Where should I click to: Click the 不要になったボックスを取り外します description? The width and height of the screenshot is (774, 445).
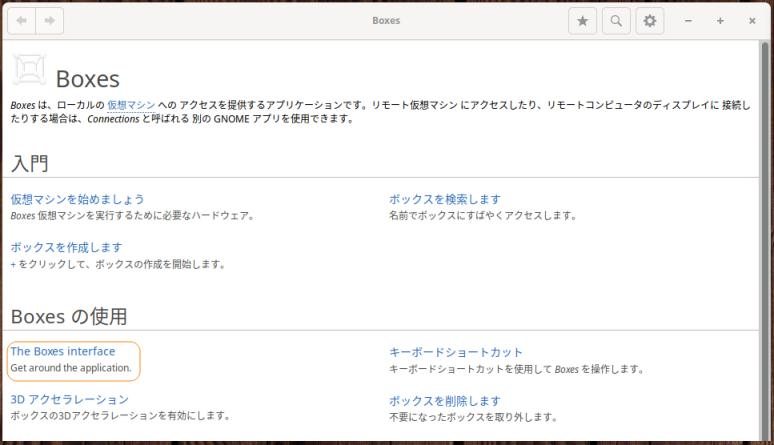(x=473, y=417)
